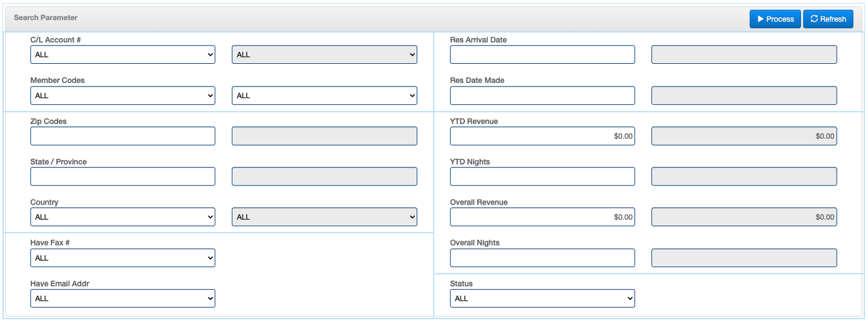Open the Status dropdown
Screen dimensions: 868x321
coord(542,298)
